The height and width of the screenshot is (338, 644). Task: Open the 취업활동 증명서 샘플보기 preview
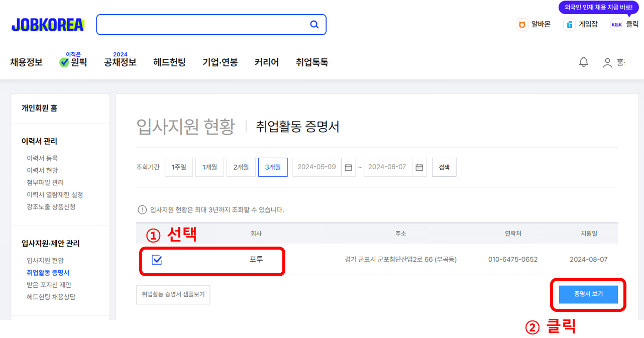click(x=173, y=295)
